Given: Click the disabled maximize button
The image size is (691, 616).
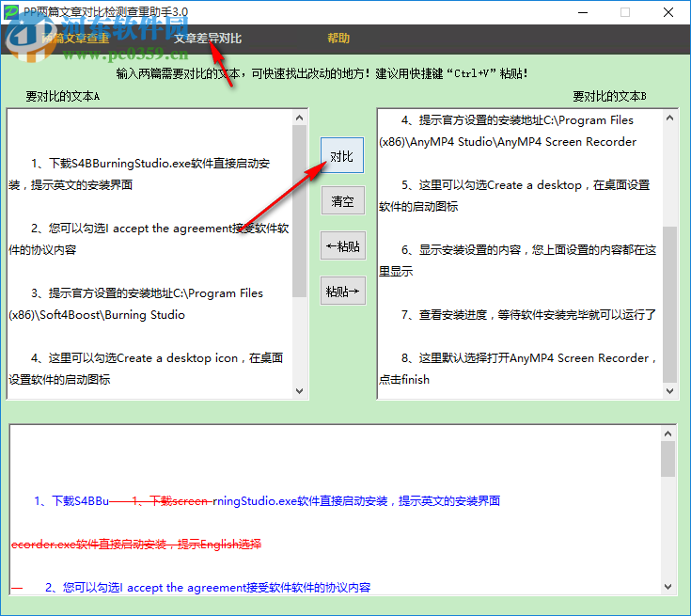Looking at the screenshot, I should pyautogui.click(x=625, y=12).
